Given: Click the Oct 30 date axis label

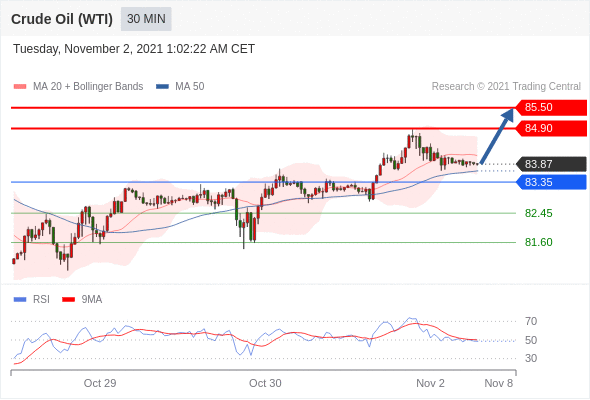Looking at the screenshot, I should (265, 383).
